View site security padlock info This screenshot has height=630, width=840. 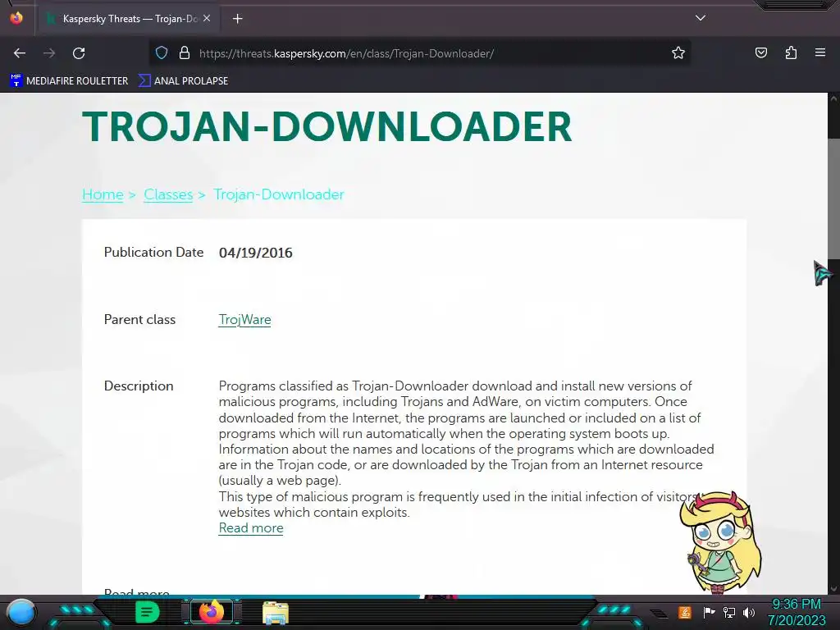185,53
